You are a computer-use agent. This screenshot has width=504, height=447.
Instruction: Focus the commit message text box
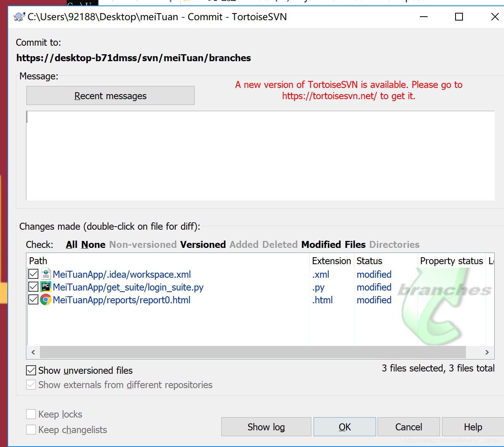pyautogui.click(x=260, y=156)
